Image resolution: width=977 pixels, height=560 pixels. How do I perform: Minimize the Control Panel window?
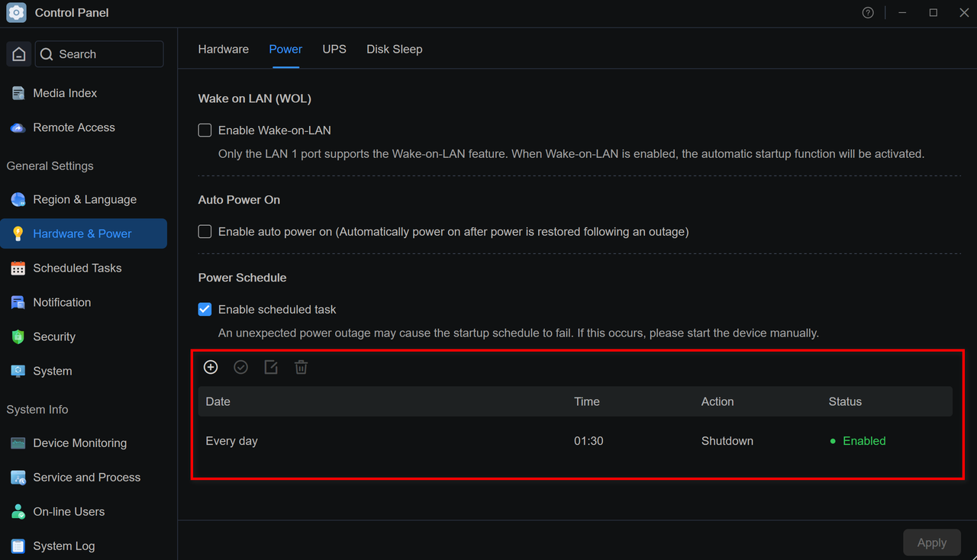(903, 13)
